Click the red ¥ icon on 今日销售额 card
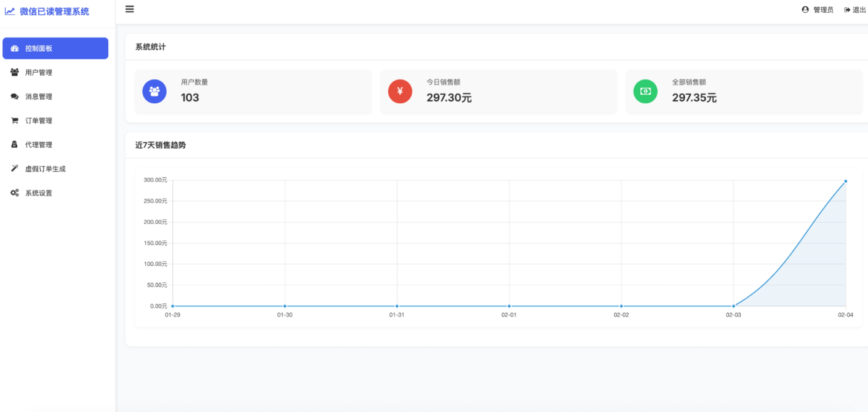This screenshot has height=412, width=868. point(400,91)
